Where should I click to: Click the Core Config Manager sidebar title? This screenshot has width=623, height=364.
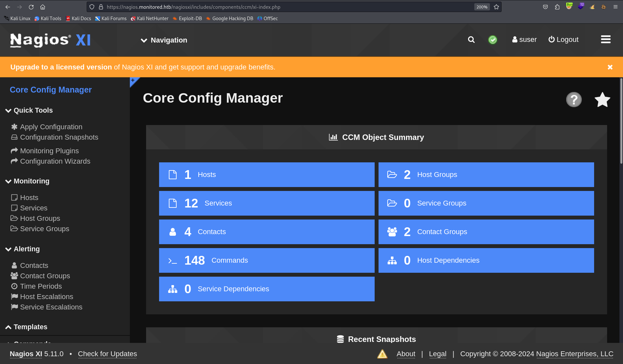coord(51,90)
